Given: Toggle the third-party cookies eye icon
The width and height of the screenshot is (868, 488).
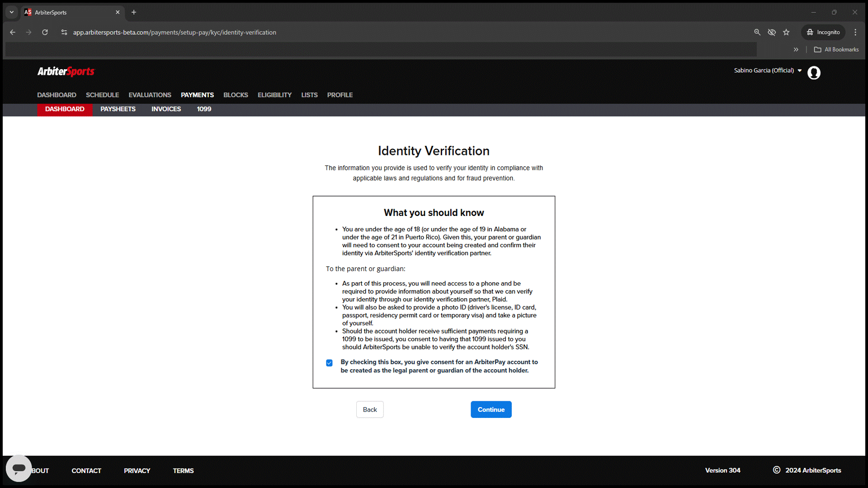Looking at the screenshot, I should [x=772, y=32].
